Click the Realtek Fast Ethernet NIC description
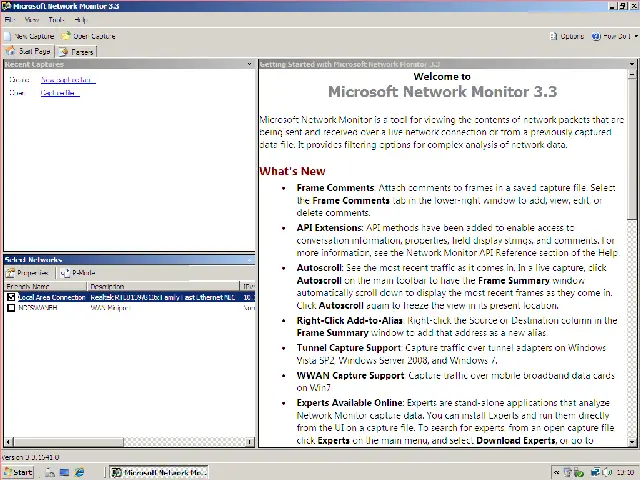The height and width of the screenshot is (480, 640). click(163, 297)
